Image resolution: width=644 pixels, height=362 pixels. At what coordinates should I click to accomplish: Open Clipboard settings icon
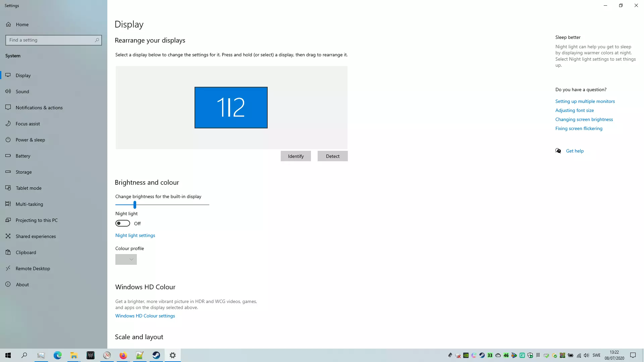tap(8, 252)
